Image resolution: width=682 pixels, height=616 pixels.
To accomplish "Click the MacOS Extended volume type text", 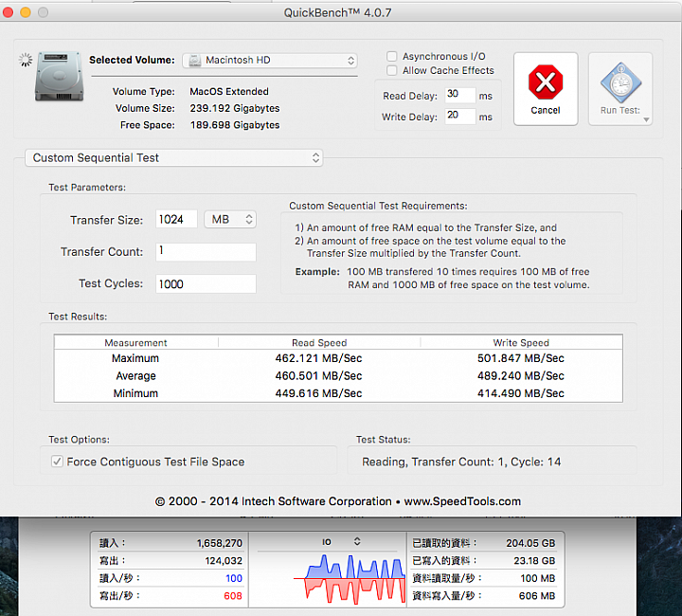I will [229, 91].
